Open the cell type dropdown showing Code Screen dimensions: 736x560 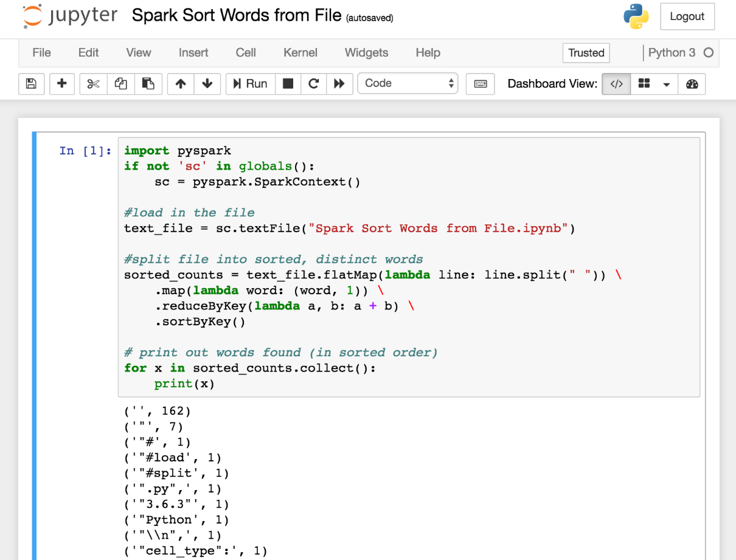tap(408, 83)
